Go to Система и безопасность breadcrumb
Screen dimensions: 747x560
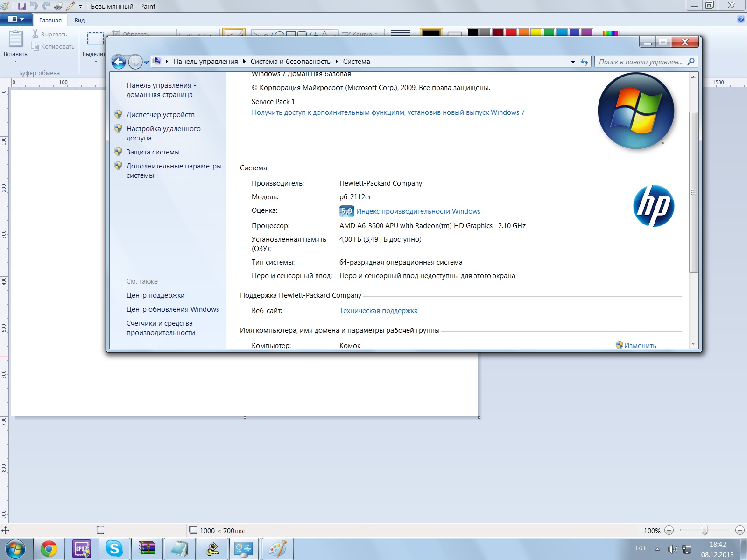pos(290,62)
